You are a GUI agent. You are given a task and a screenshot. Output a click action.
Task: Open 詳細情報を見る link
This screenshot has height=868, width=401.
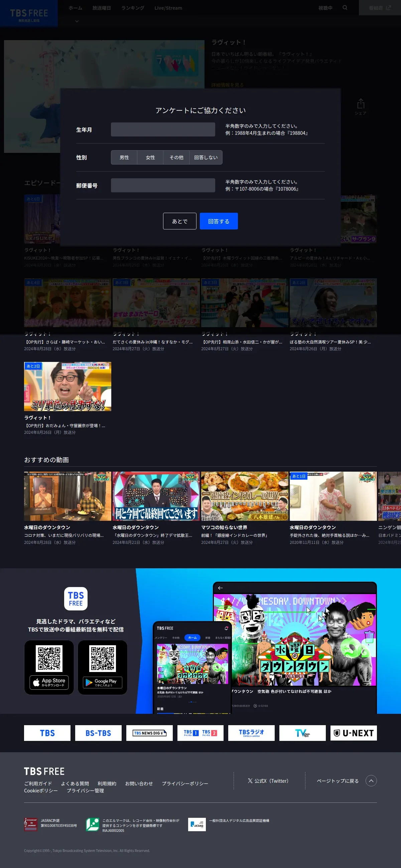tap(228, 85)
